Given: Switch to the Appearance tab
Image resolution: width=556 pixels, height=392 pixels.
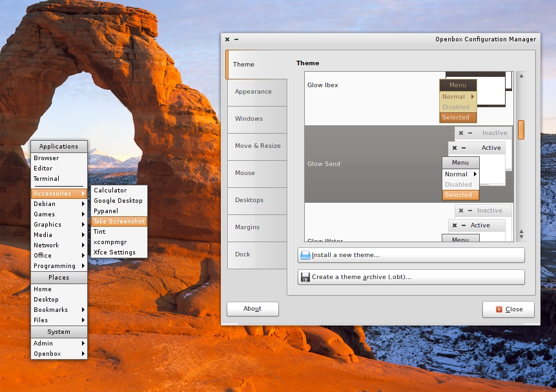Looking at the screenshot, I should click(257, 92).
